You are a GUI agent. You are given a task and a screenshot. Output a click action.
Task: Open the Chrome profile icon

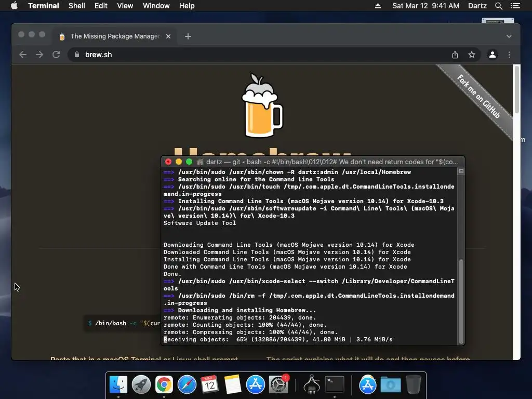[493, 55]
